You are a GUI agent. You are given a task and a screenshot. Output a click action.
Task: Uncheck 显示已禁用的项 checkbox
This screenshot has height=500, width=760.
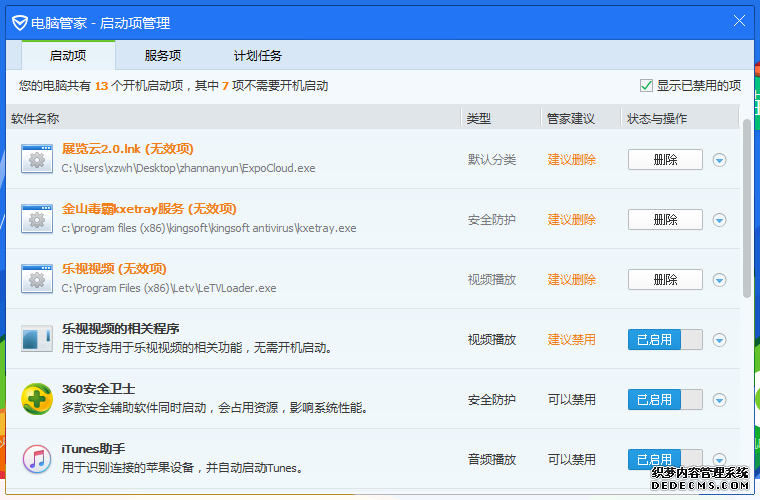[646, 86]
